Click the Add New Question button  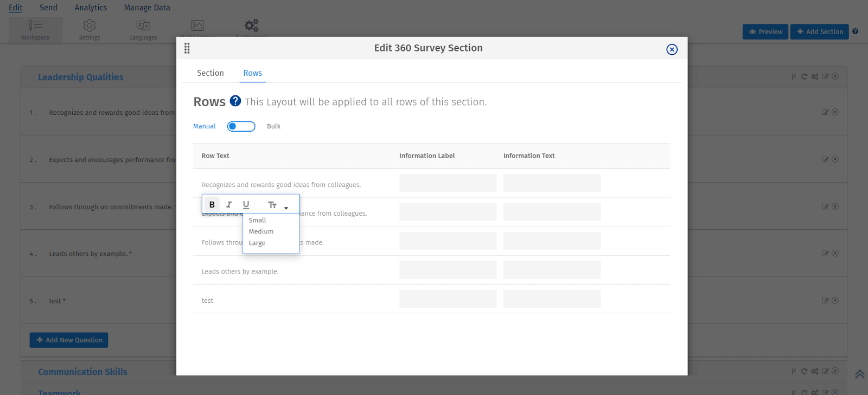[x=69, y=340]
